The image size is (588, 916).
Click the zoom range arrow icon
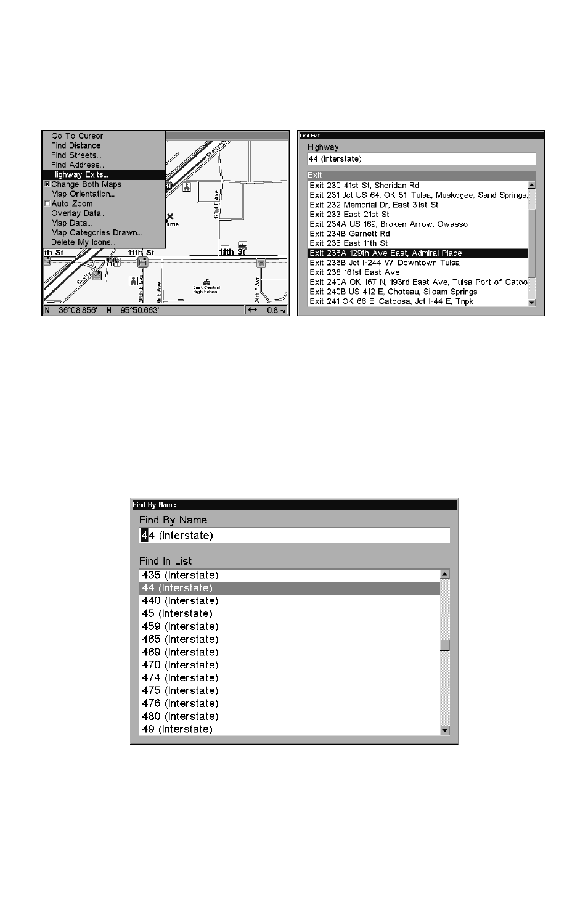point(252,310)
